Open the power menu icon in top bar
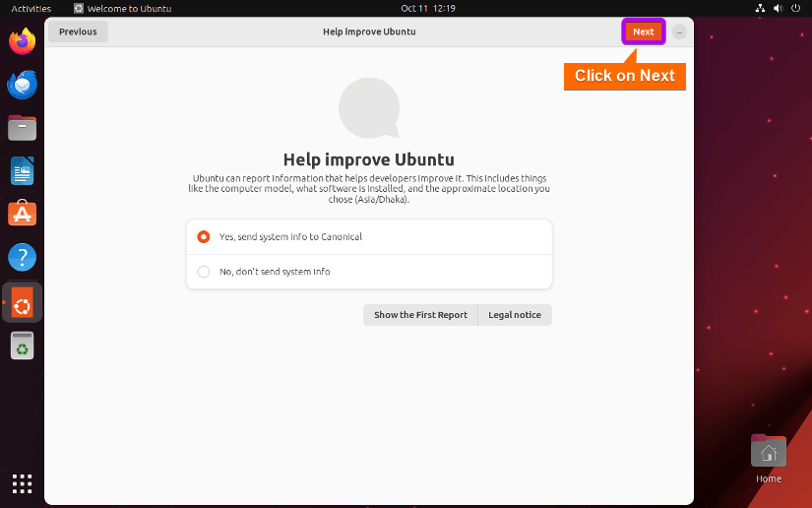 [x=796, y=8]
